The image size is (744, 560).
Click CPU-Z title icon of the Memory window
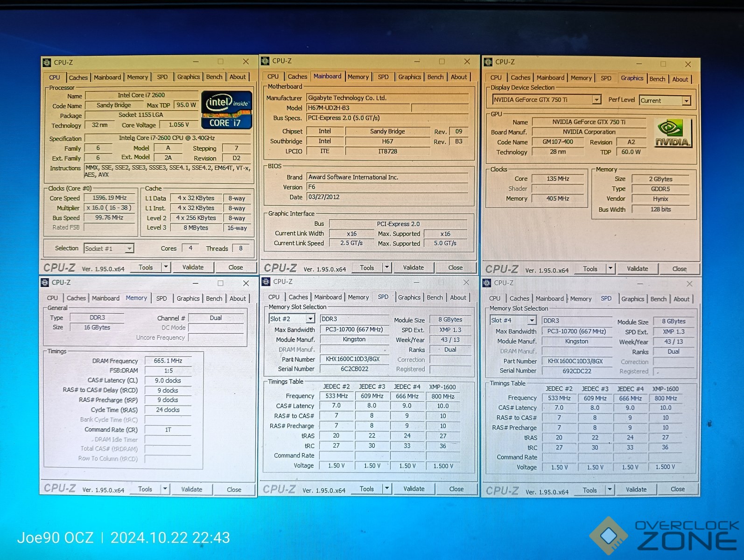pos(45,282)
